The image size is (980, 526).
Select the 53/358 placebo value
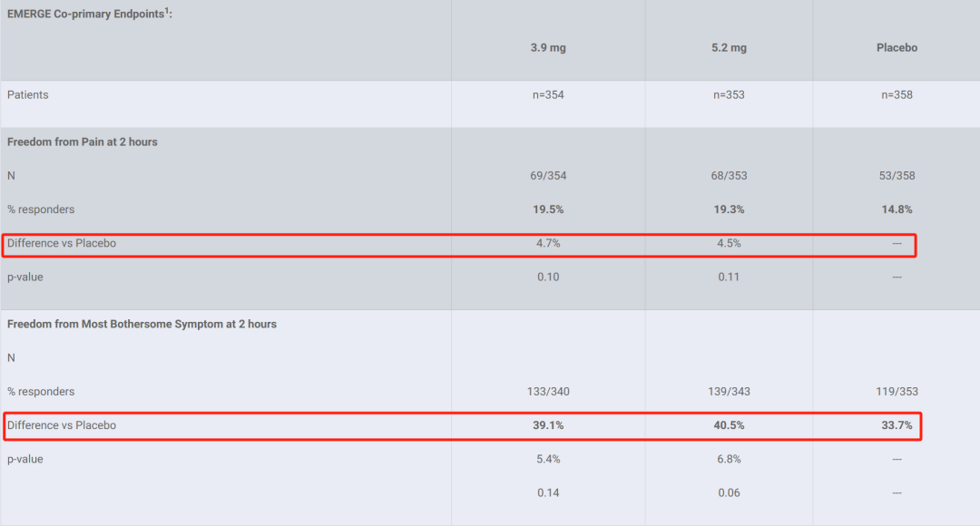pyautogui.click(x=897, y=176)
